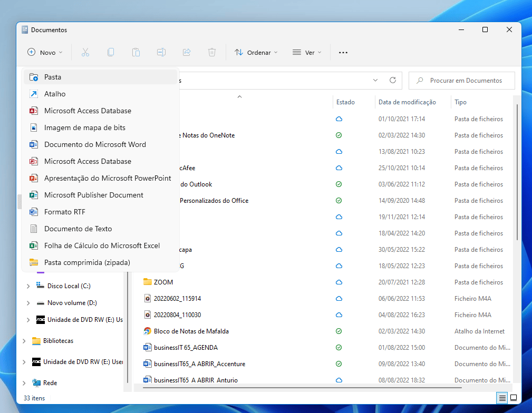Click the date 20/07/2021 12:28

402,282
